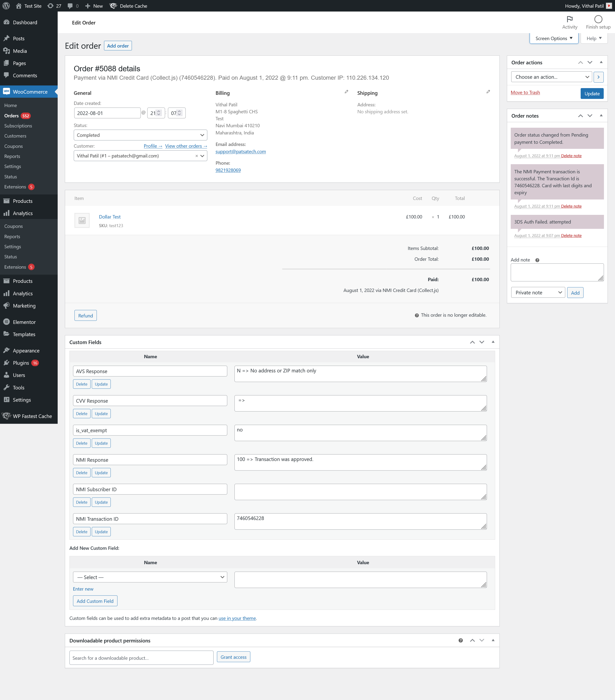
Task: Open help tooltip beside Add note
Action: 537,260
